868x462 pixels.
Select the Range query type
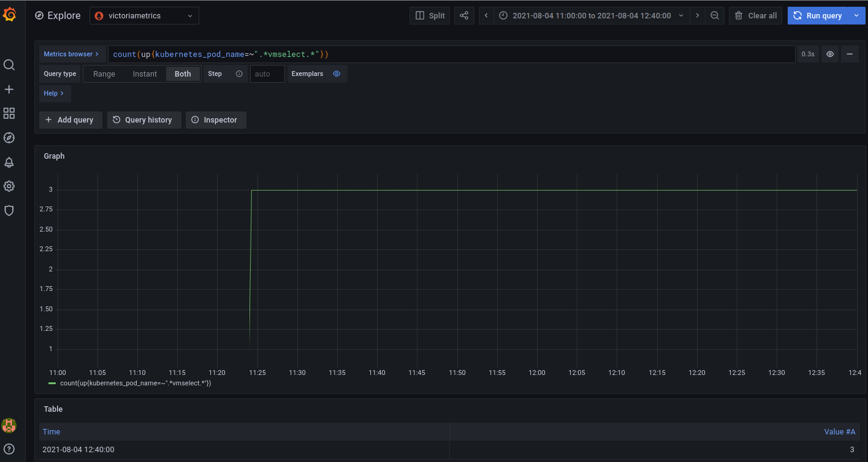(x=104, y=74)
